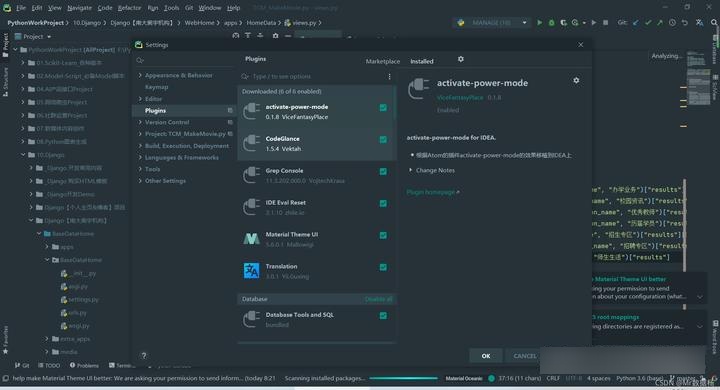This screenshot has width=720, height=390.
Task: Click the Project panel settings gear icon
Action: pos(275,36)
